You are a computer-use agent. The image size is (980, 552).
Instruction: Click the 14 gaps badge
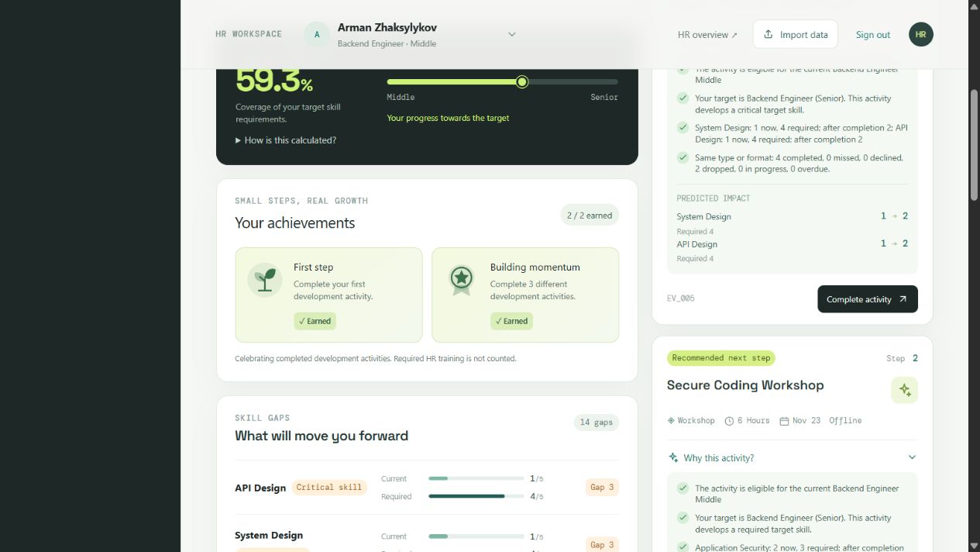coord(597,423)
